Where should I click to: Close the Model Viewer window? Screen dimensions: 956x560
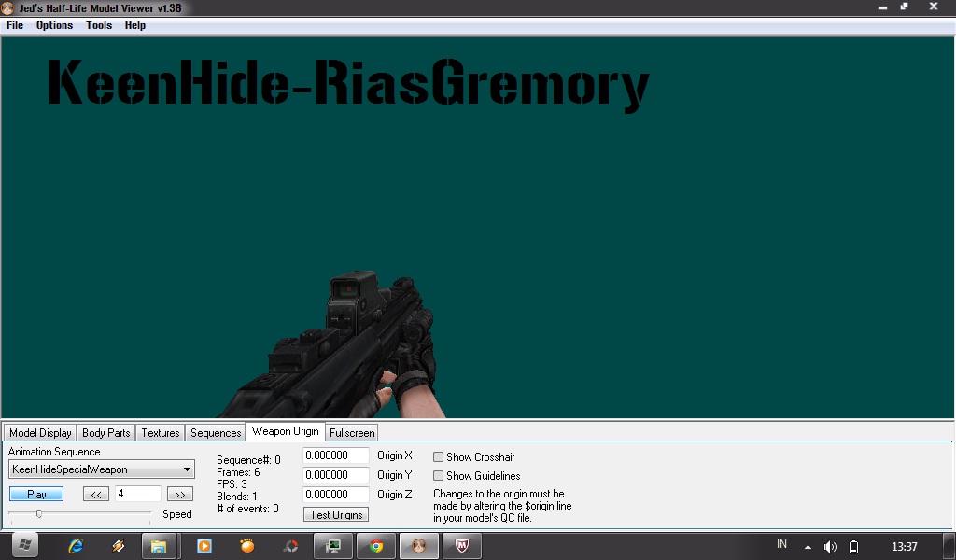[x=934, y=7]
